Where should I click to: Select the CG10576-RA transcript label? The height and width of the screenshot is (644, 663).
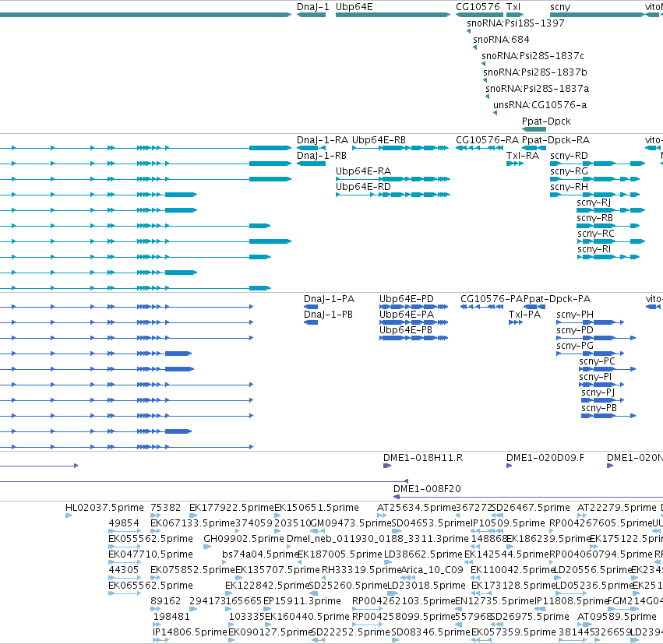pos(487,140)
